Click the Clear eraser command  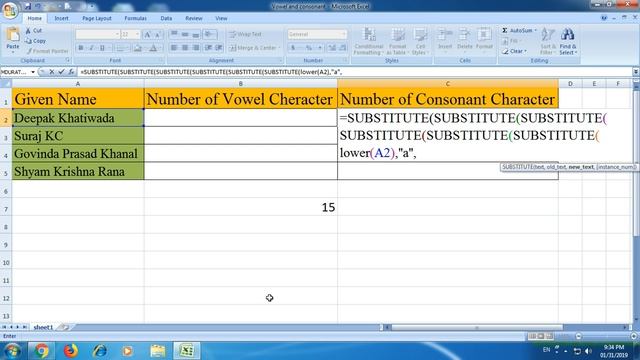pyautogui.click(x=514, y=51)
